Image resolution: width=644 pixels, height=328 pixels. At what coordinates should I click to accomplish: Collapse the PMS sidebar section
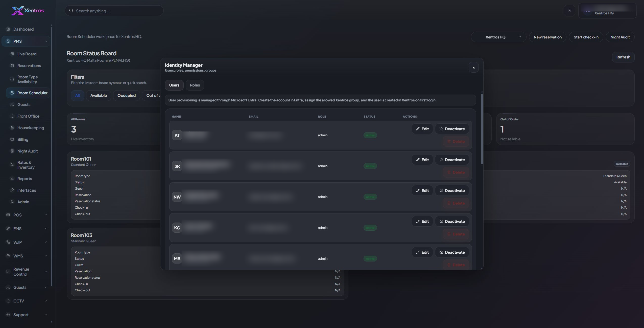46,41
